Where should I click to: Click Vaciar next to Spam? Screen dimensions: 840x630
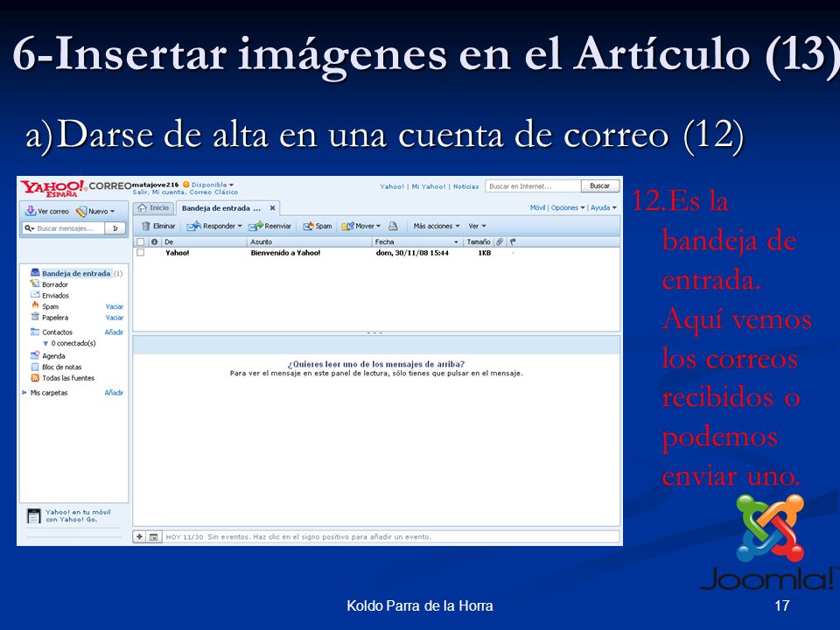click(x=114, y=307)
